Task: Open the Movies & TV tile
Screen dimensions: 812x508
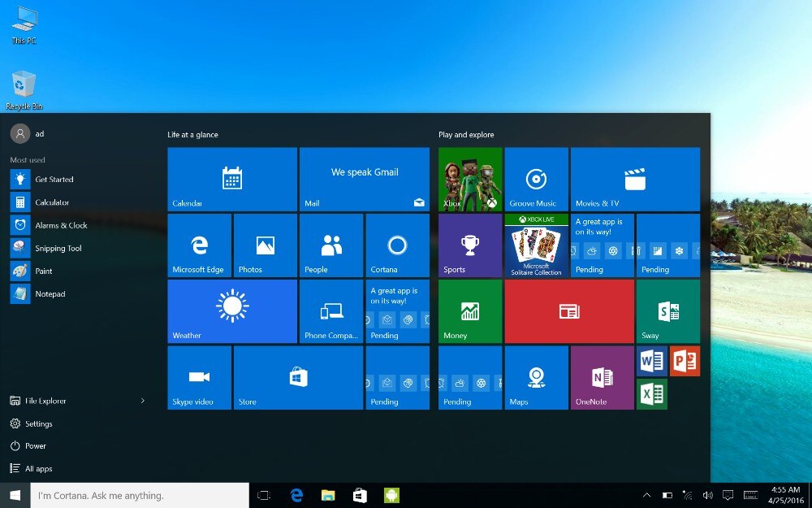Action: click(636, 179)
